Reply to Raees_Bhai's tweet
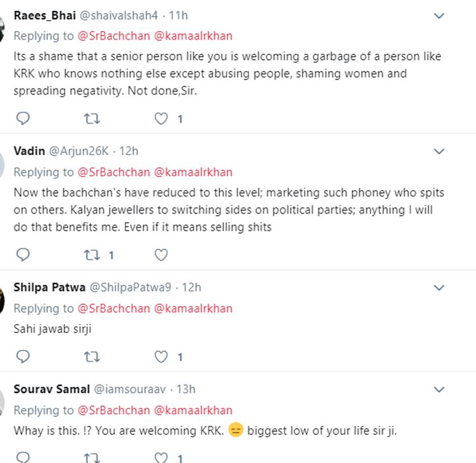 pos(23,119)
